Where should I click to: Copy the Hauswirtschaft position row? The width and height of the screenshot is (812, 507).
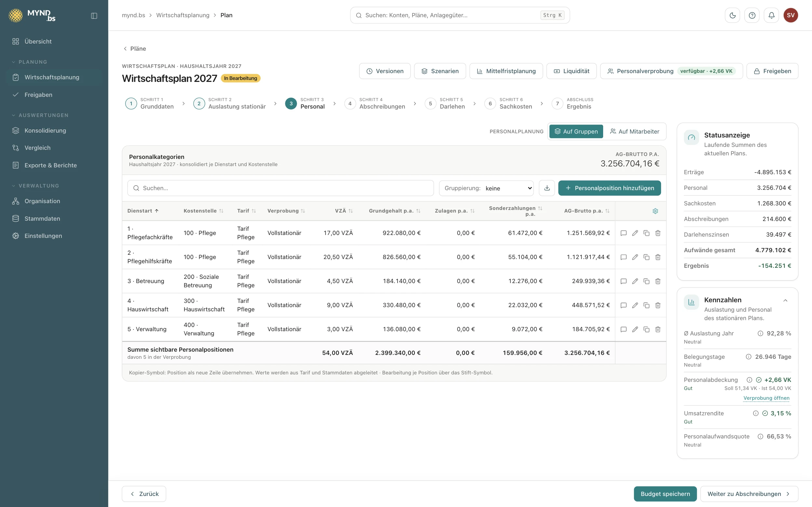click(646, 305)
